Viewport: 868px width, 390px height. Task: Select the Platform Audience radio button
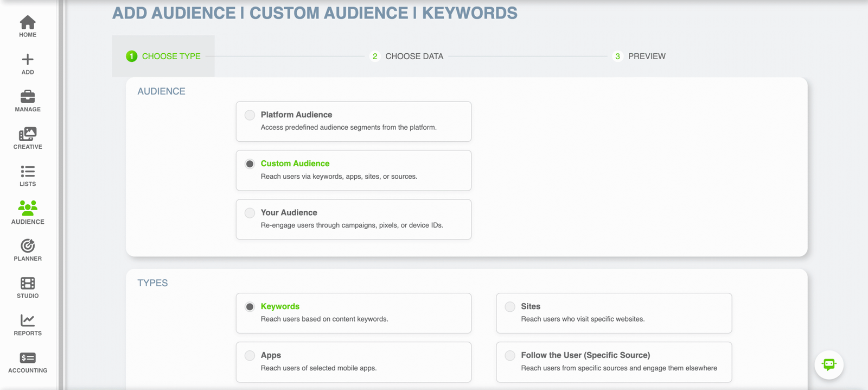[x=250, y=115]
